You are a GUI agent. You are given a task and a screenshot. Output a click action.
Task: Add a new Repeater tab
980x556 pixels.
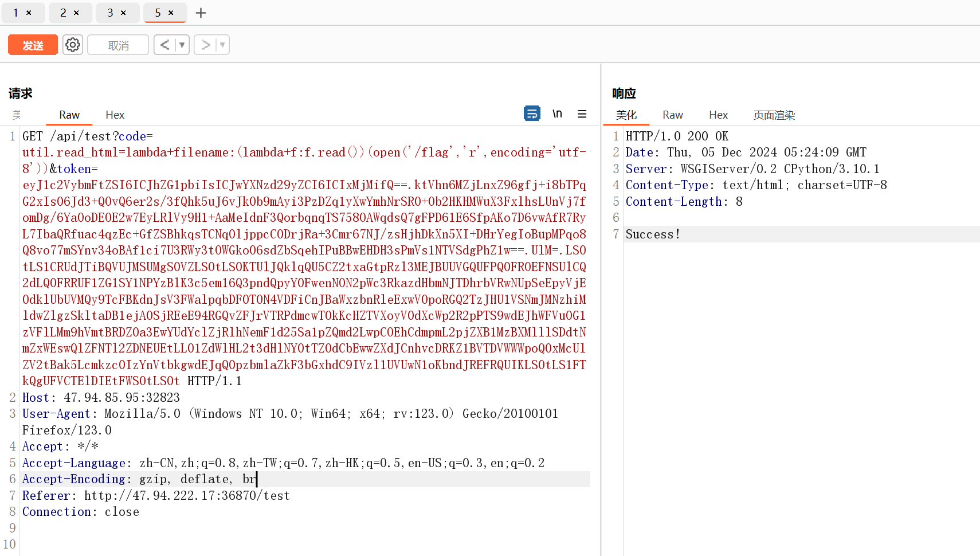coord(201,13)
